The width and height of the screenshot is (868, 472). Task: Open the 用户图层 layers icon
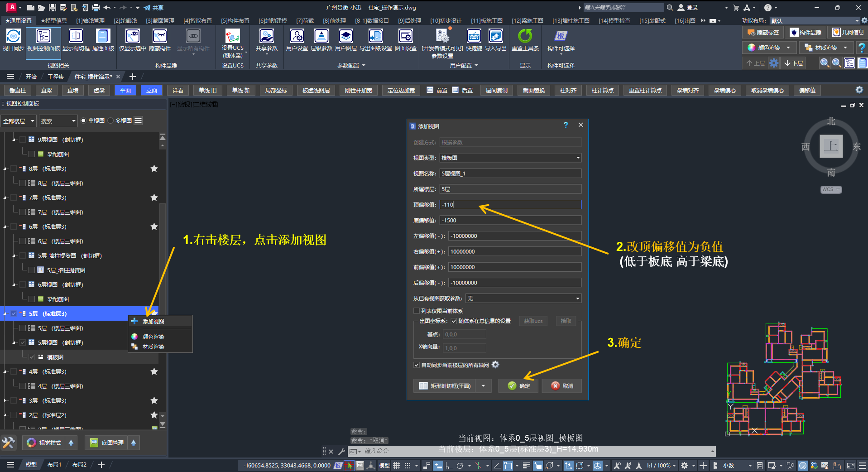tap(346, 36)
